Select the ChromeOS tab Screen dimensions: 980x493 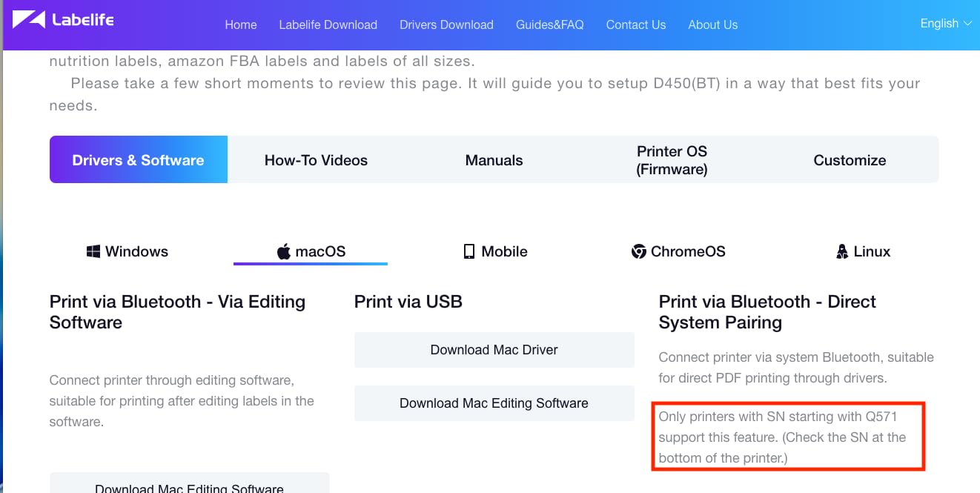pos(678,251)
